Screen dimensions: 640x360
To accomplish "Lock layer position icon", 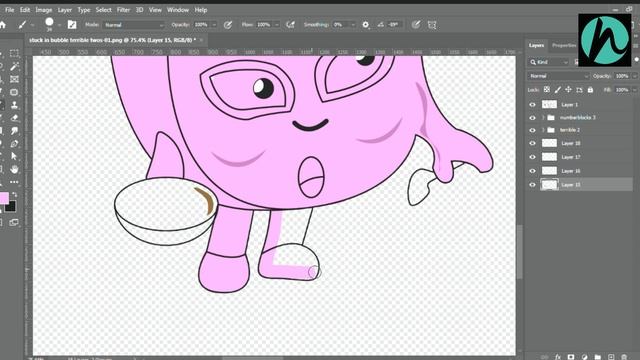I will (x=568, y=89).
